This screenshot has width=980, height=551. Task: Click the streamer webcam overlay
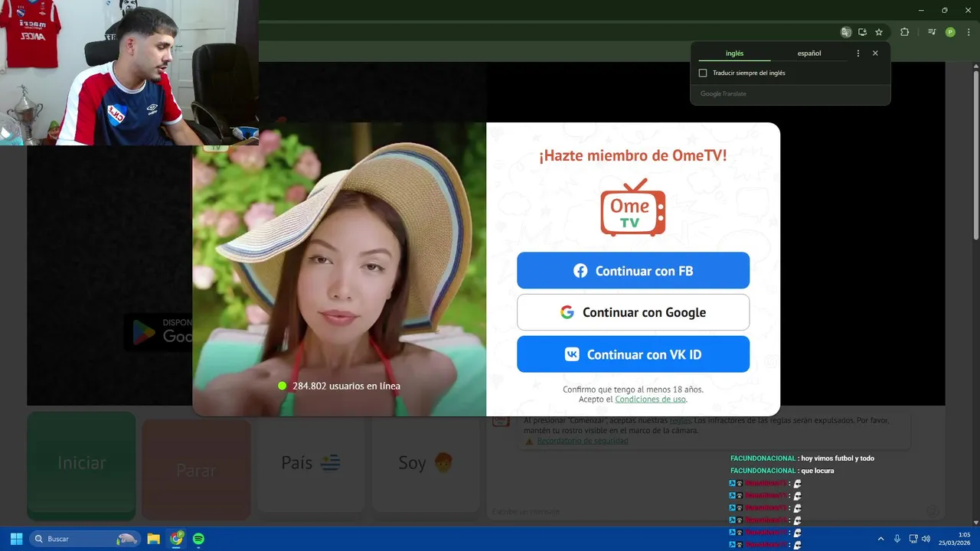[129, 73]
